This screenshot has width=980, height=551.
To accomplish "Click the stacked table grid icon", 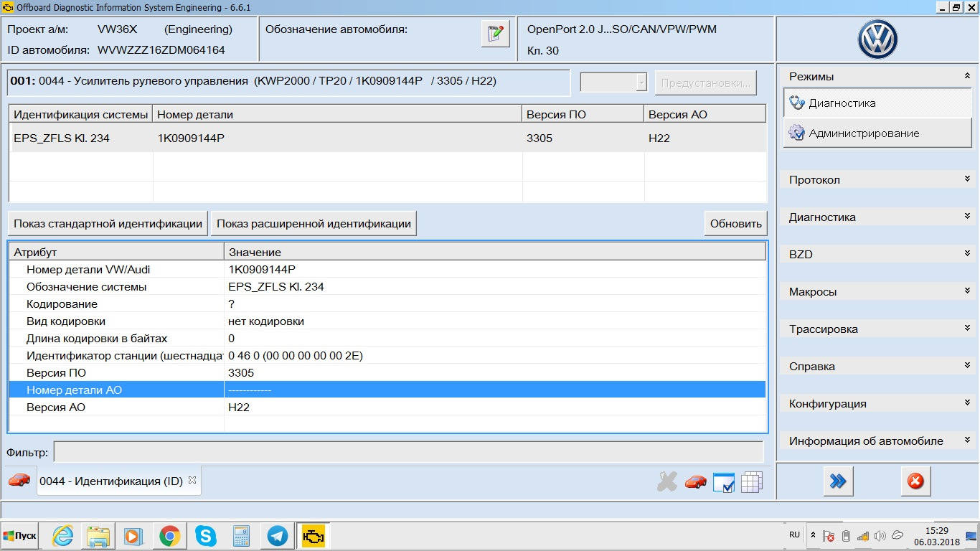I will click(x=751, y=482).
